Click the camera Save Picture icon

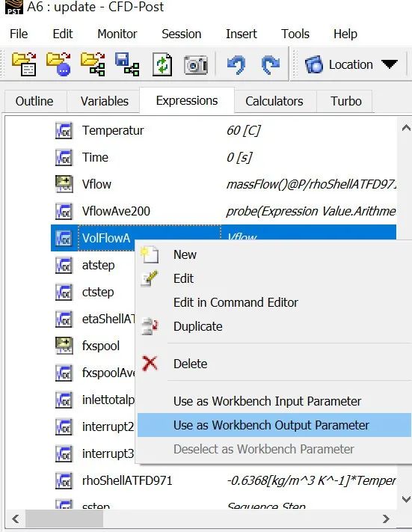196,64
